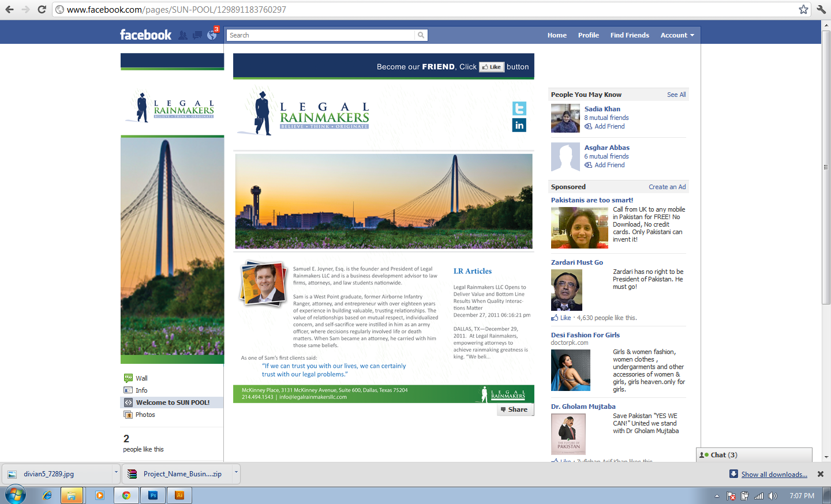Click the Twitter icon on page
Viewport: 831px width, 504px height.
point(519,108)
